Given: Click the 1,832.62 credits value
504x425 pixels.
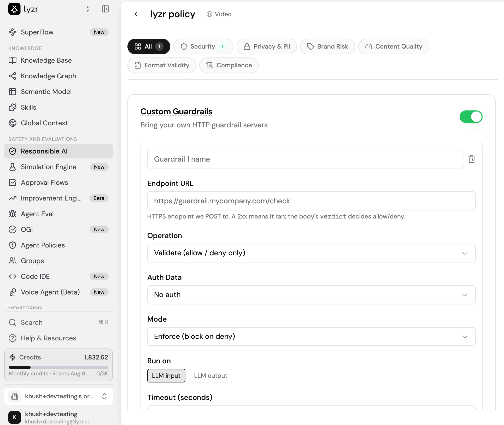Looking at the screenshot, I should 96,357.
